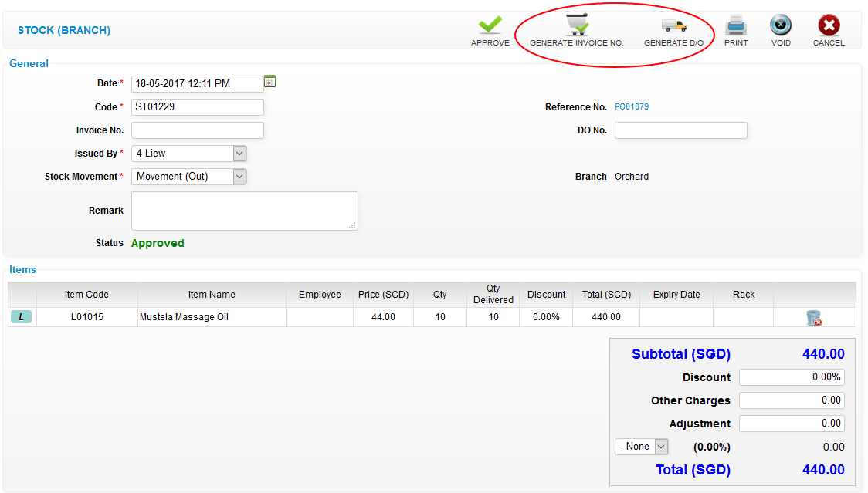Viewport: 868px width, 493px height.
Task: Open the PO01079 reference link
Action: click(632, 106)
